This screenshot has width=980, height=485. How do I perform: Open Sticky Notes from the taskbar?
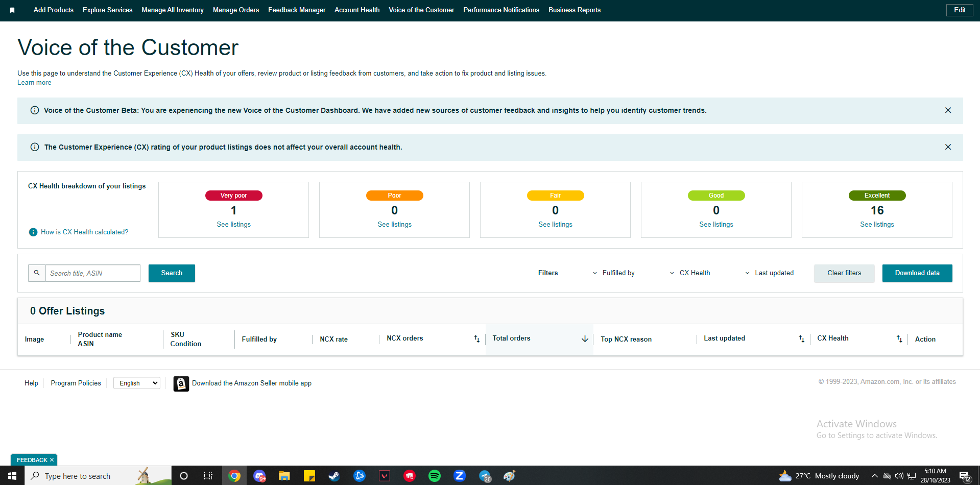(x=309, y=476)
